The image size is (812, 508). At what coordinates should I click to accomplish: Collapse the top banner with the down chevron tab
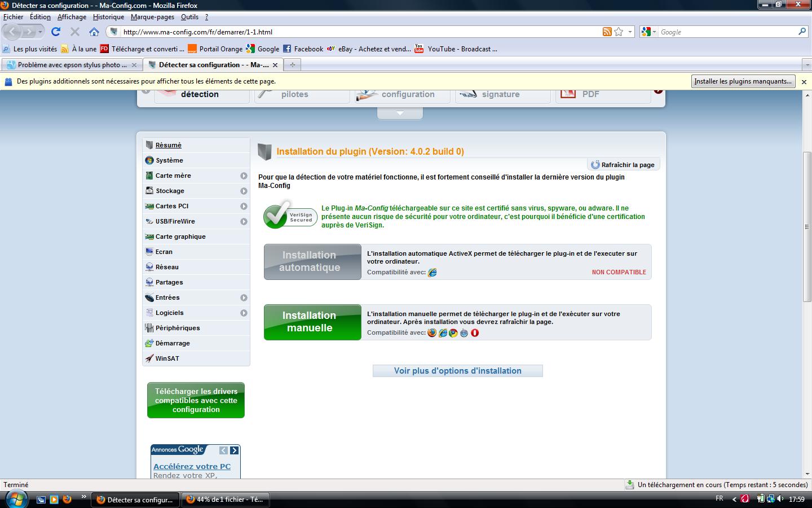pos(400,113)
